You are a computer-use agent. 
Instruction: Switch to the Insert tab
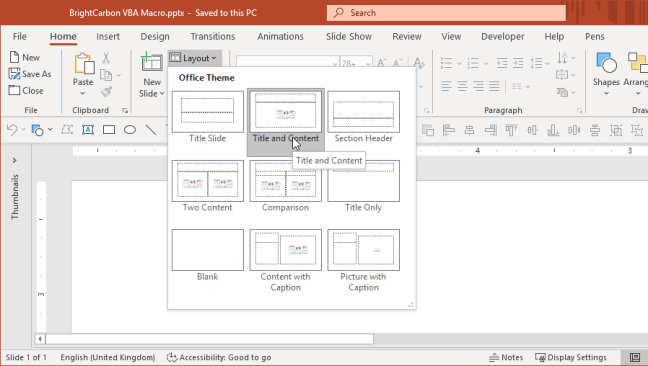(108, 36)
